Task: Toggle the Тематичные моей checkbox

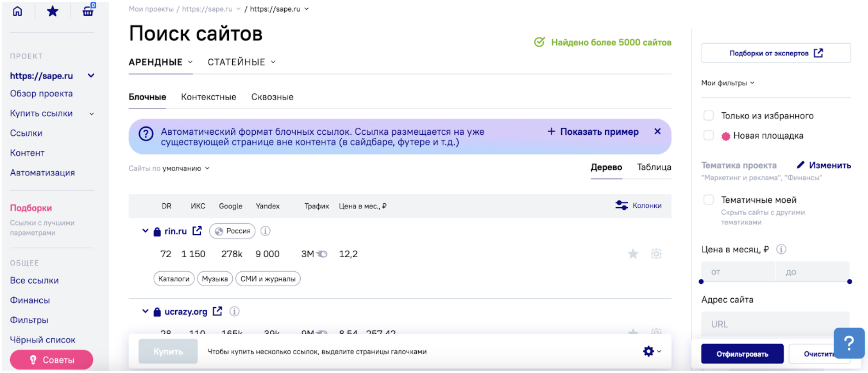Action: [708, 200]
